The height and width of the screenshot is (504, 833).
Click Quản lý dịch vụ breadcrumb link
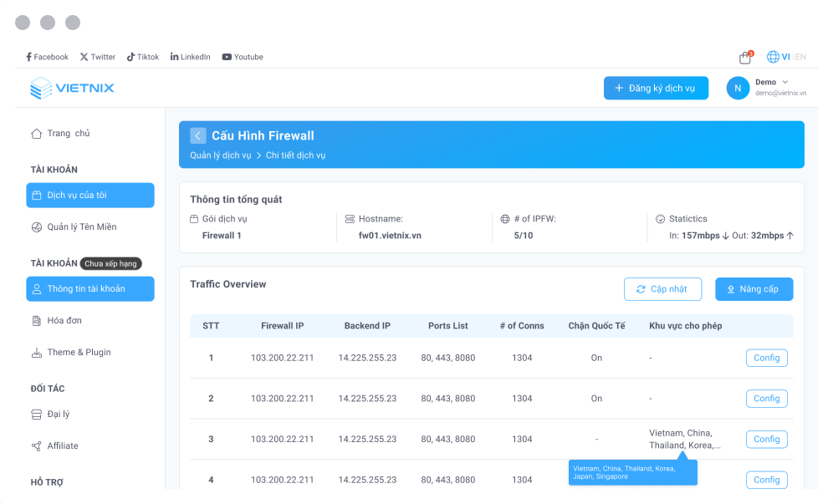(x=220, y=155)
